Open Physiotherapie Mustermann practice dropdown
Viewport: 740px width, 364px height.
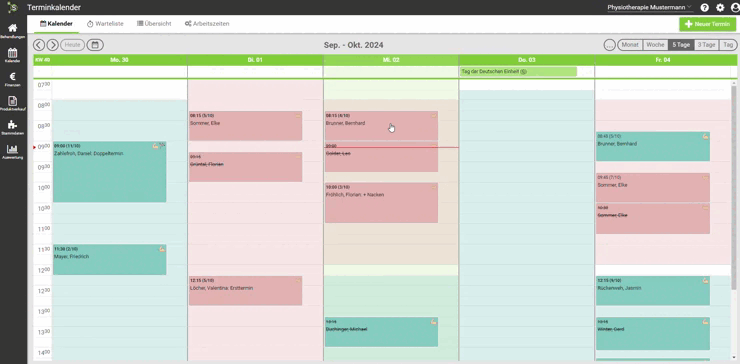pyautogui.click(x=650, y=8)
